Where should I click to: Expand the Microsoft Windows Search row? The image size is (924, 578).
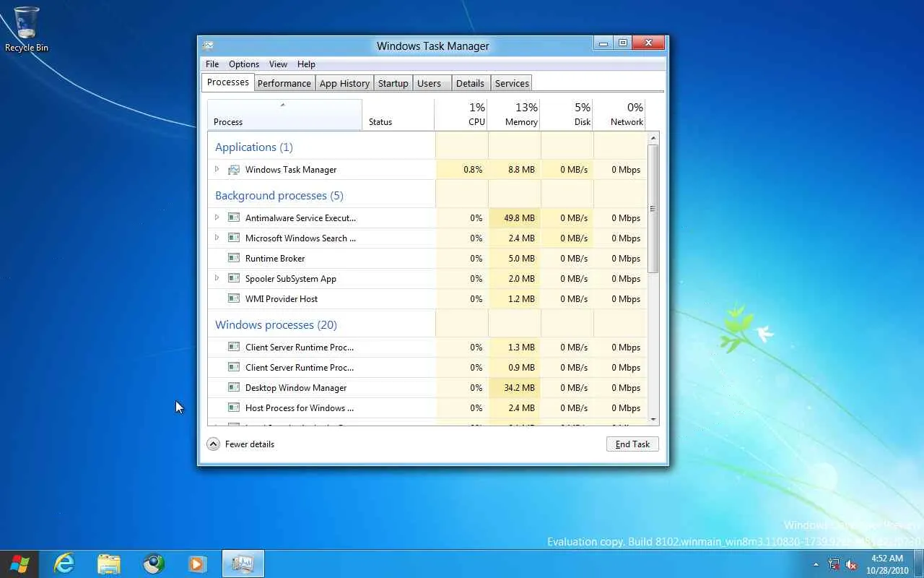[x=217, y=238]
